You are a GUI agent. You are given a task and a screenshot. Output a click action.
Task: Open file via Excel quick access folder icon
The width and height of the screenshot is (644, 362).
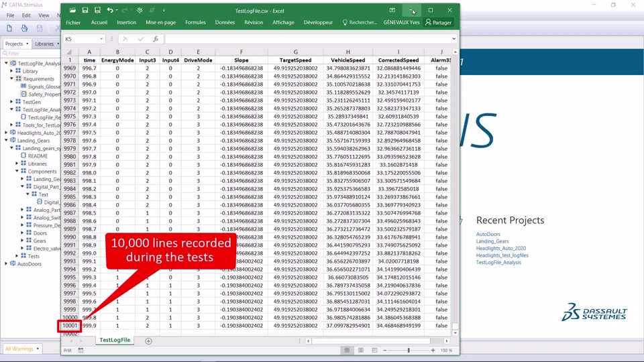tap(72, 10)
